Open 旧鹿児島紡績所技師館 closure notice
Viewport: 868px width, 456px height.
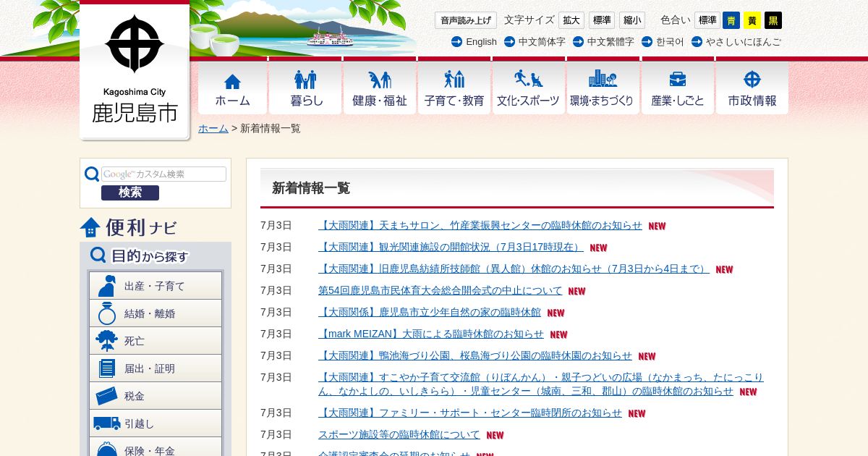[514, 269]
